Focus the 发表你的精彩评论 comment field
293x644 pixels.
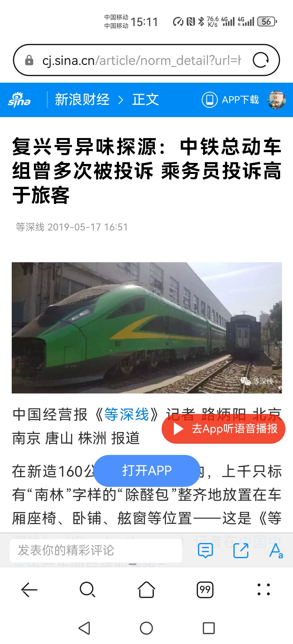96,550
